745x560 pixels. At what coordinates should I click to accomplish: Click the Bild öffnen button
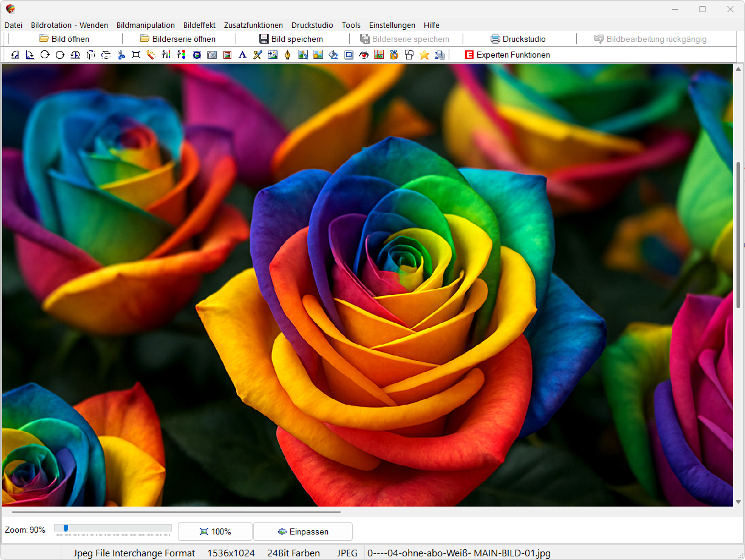(x=64, y=39)
